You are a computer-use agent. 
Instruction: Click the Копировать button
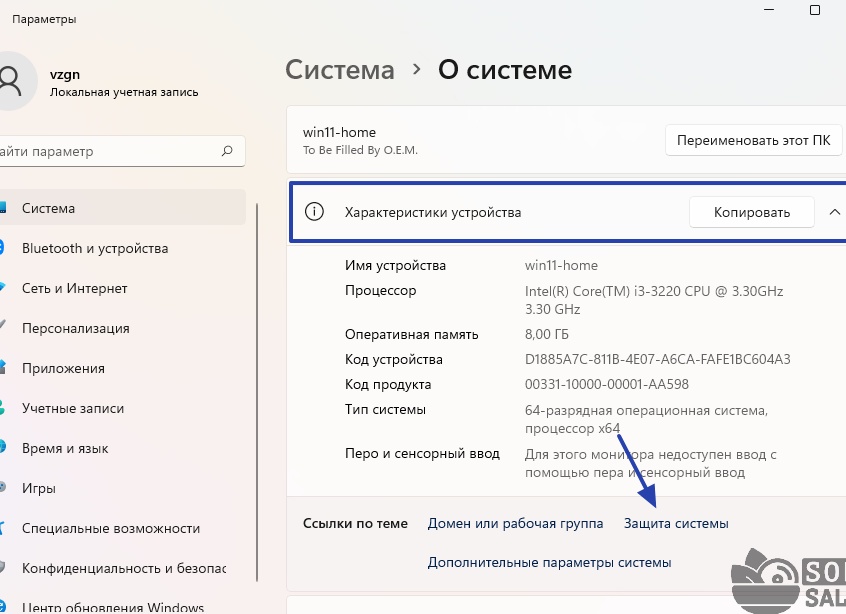click(752, 212)
